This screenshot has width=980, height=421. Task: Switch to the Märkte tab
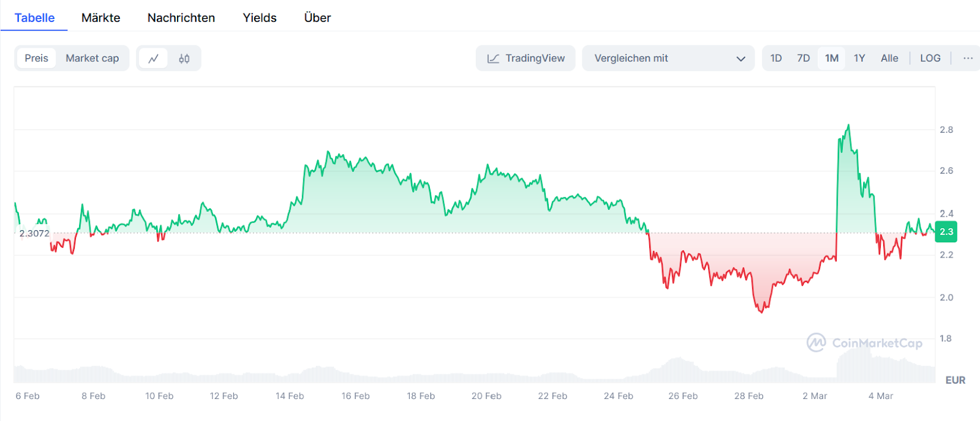[x=101, y=18]
